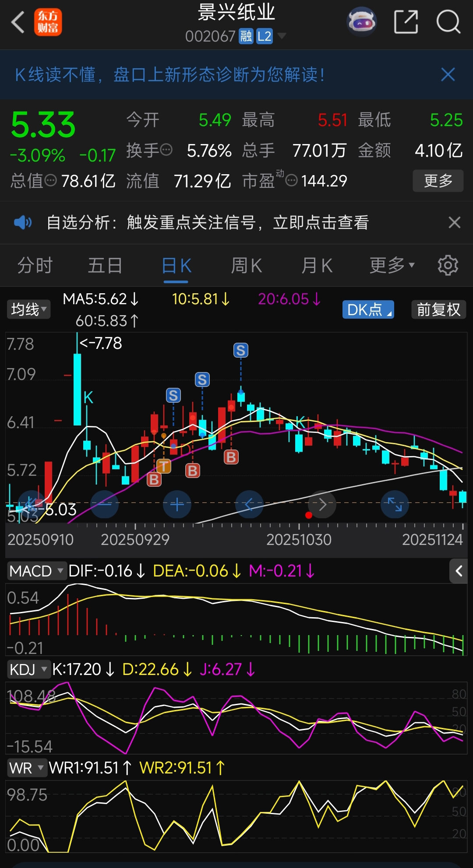
Task: Tap the share export icon
Action: click(406, 22)
